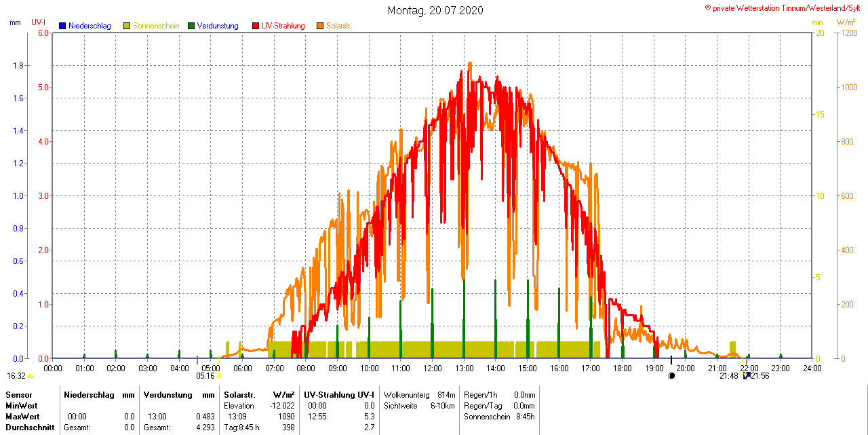The height and width of the screenshot is (435, 868).
Task: Click the chart title 'Montag, 20.07.2020'
Action: pos(436,10)
